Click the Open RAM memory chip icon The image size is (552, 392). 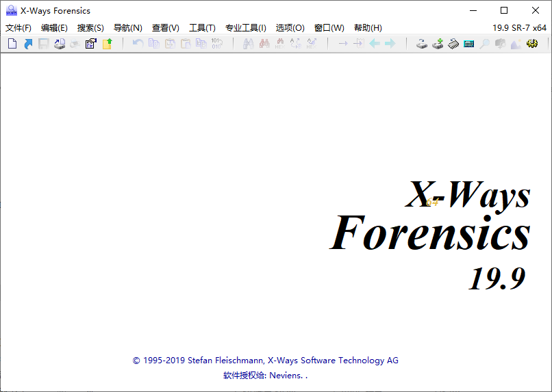coord(453,44)
